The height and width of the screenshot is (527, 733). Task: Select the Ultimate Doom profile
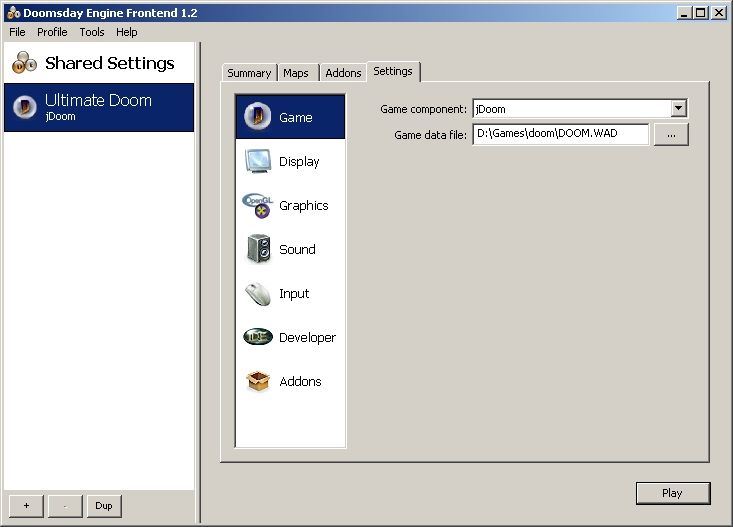coord(98,107)
